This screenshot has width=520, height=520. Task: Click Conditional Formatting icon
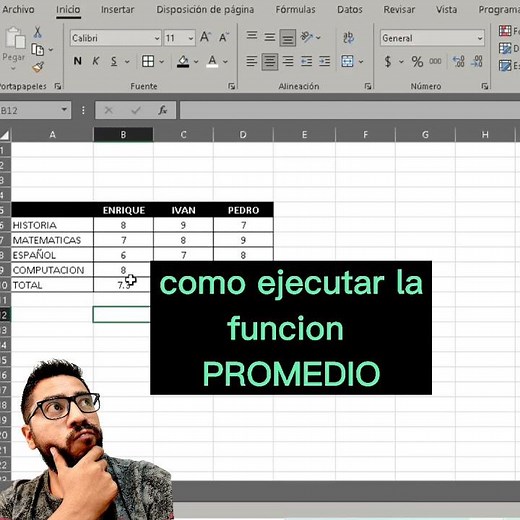tap(505, 31)
